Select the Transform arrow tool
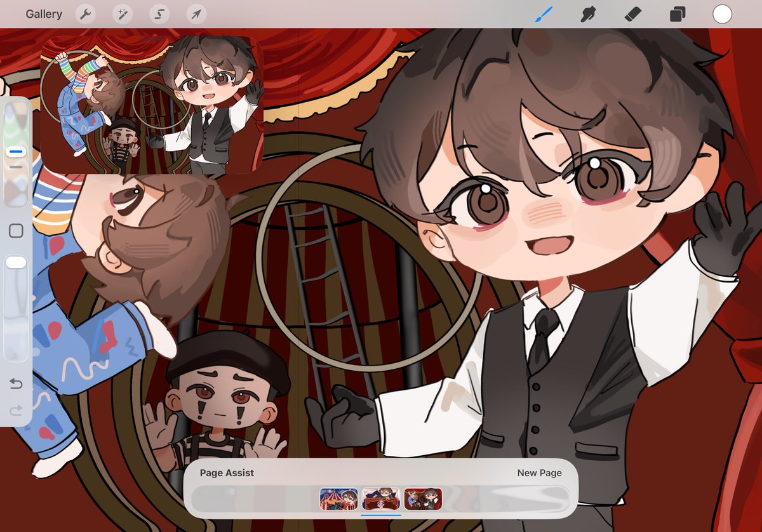Screen dimensions: 762x532 (x=196, y=14)
